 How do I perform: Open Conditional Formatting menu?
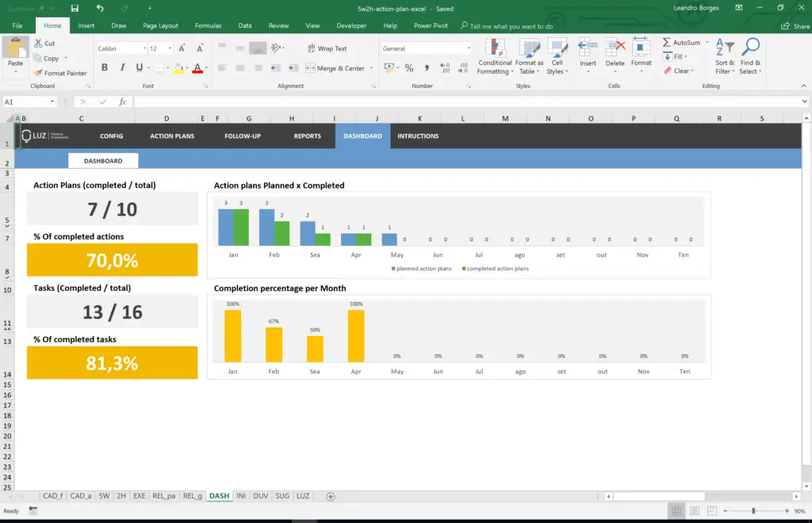495,57
